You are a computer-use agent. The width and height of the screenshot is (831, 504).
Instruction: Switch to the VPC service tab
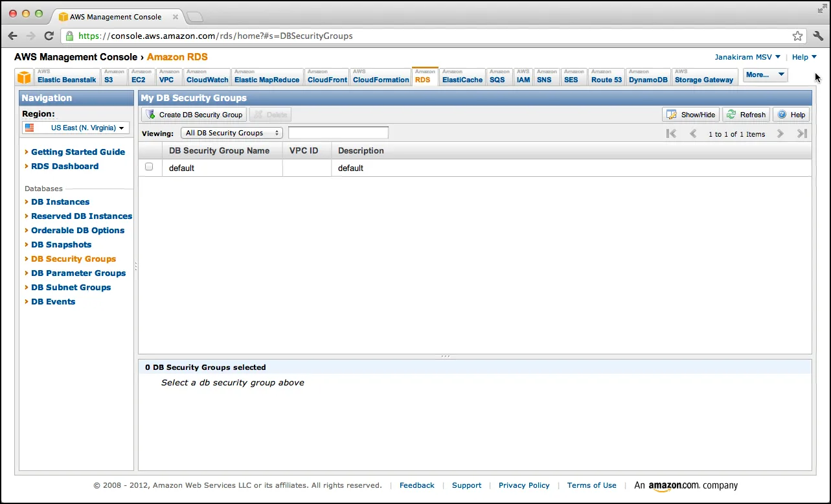[170, 76]
